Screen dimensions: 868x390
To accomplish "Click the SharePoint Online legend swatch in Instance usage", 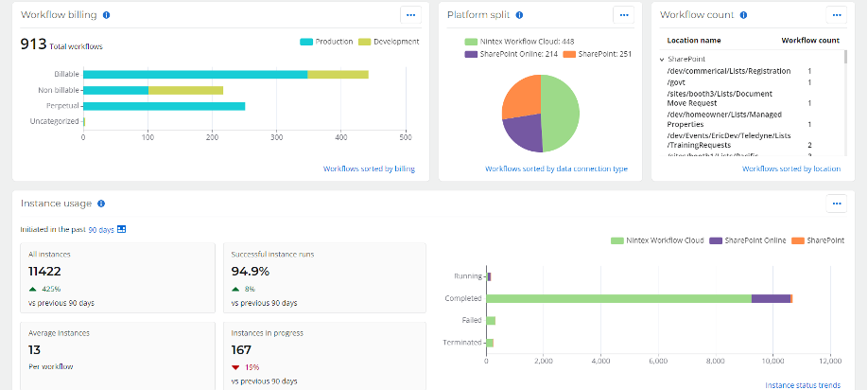I will point(716,240).
